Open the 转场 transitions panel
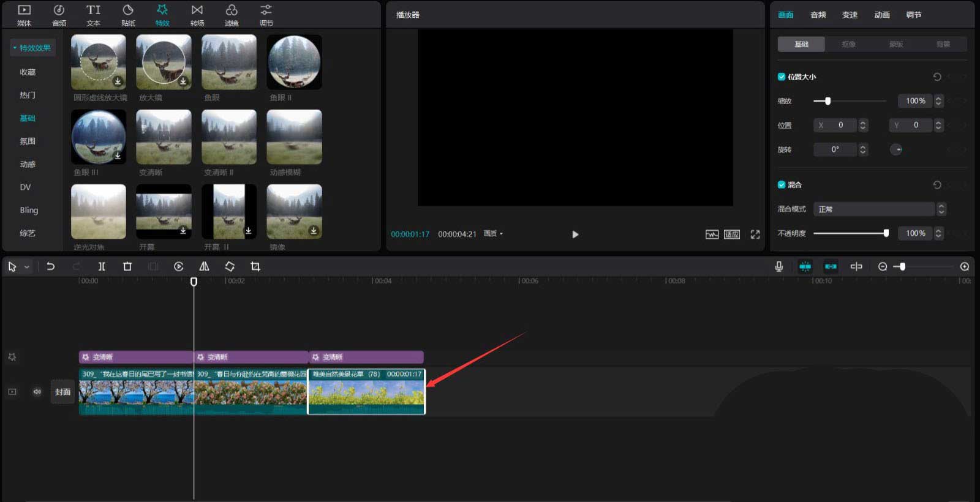The image size is (980, 502). [197, 15]
